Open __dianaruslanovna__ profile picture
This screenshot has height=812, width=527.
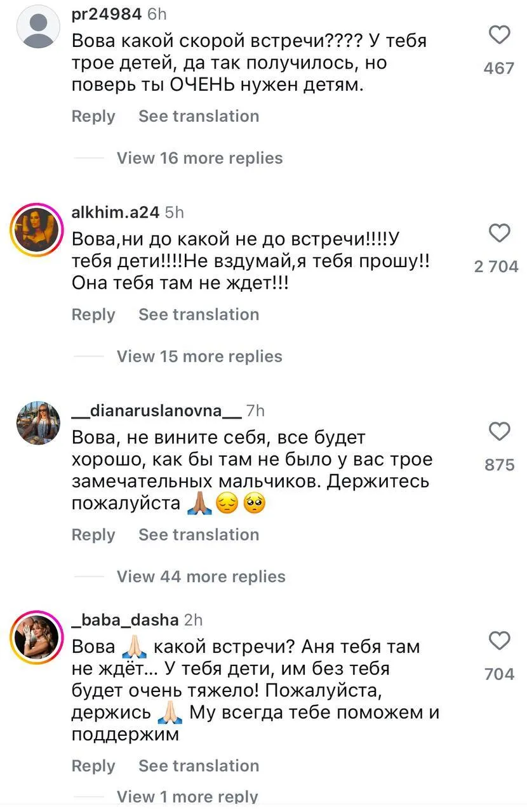38,423
